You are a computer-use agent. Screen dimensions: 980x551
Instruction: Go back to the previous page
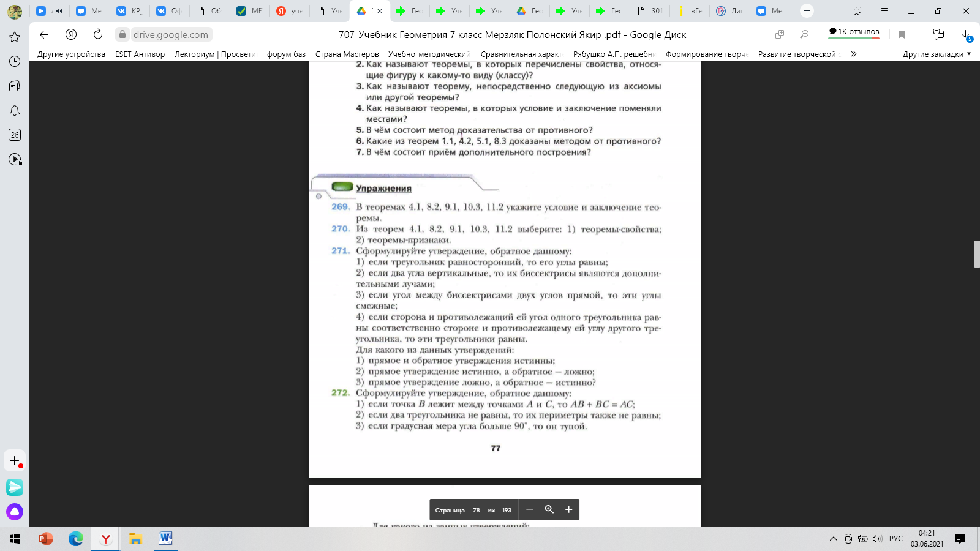[x=44, y=34]
